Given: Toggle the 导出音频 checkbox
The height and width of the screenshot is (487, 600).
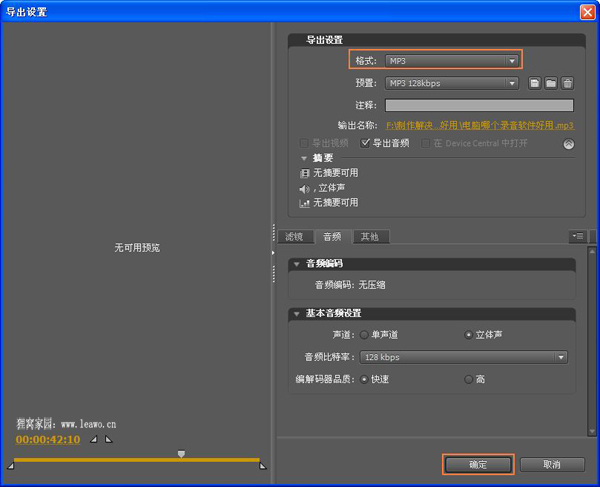Looking at the screenshot, I should pos(365,143).
